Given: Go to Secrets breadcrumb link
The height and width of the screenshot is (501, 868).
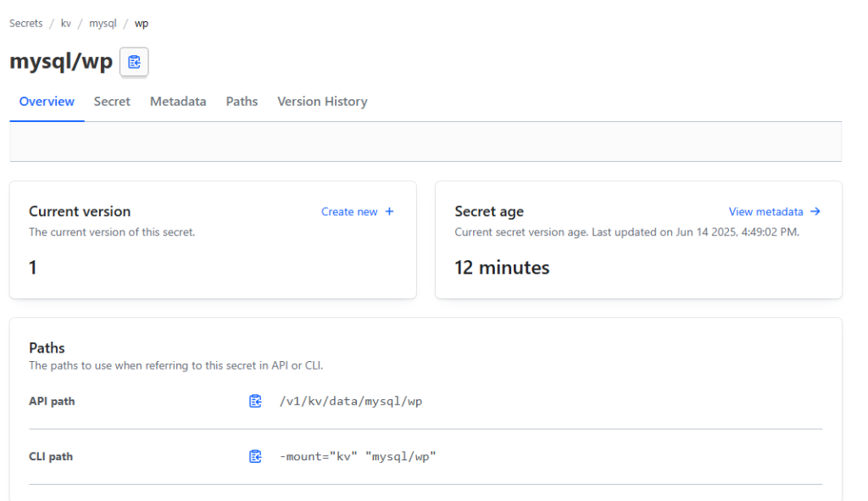Looking at the screenshot, I should pyautogui.click(x=26, y=23).
